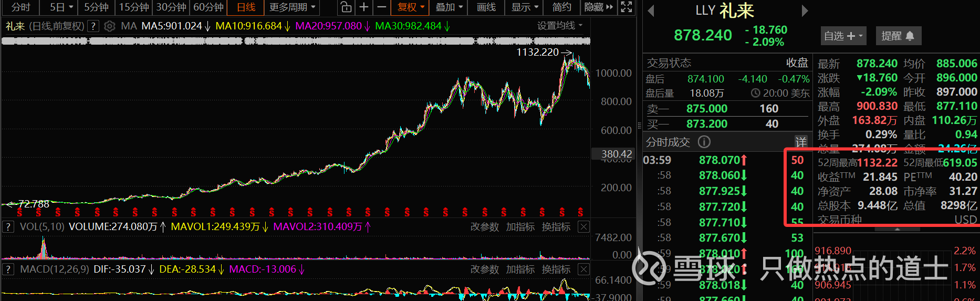The height and width of the screenshot is (301, 980).
Task: Click the 提醒 alert bell button
Action: point(898,36)
